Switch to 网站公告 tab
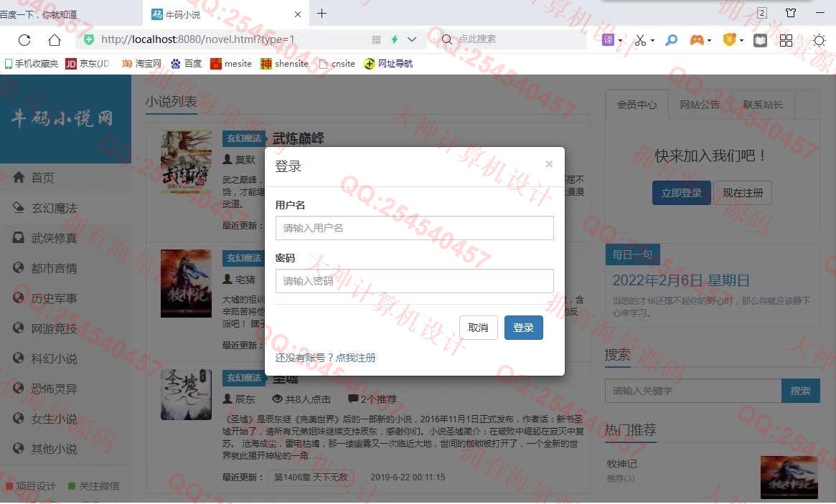This screenshot has height=504, width=836. click(700, 105)
